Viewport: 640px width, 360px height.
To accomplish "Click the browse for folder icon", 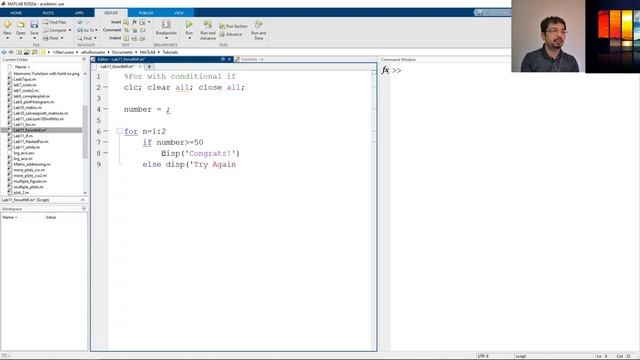I will (27, 52).
